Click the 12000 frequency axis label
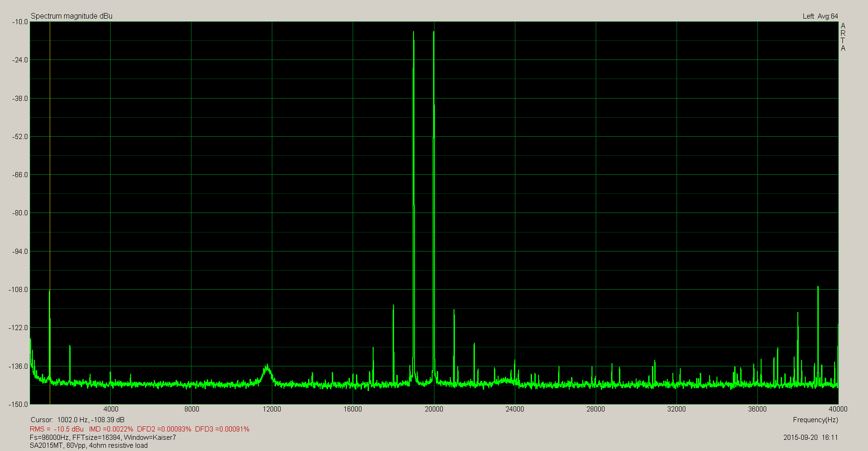This screenshot has width=868, height=451. [272, 409]
